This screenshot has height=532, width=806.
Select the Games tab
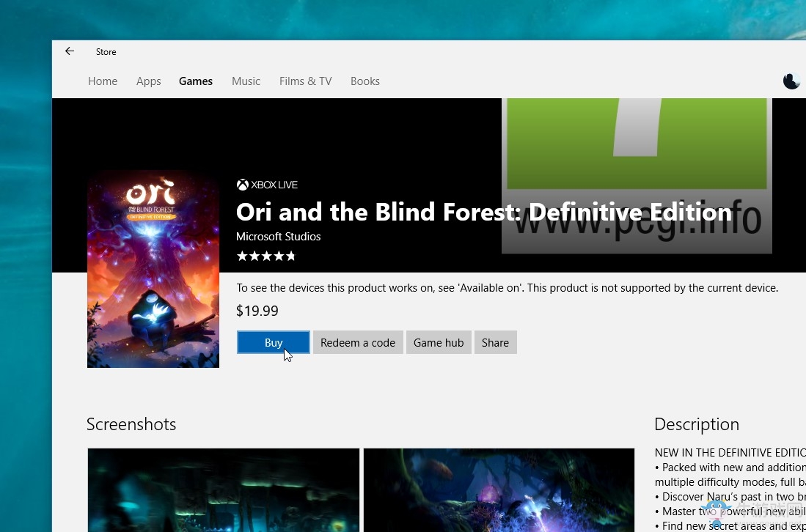tap(196, 81)
